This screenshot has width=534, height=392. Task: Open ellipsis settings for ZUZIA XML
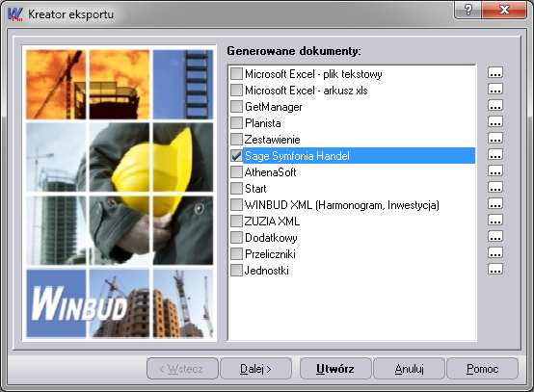[495, 220]
